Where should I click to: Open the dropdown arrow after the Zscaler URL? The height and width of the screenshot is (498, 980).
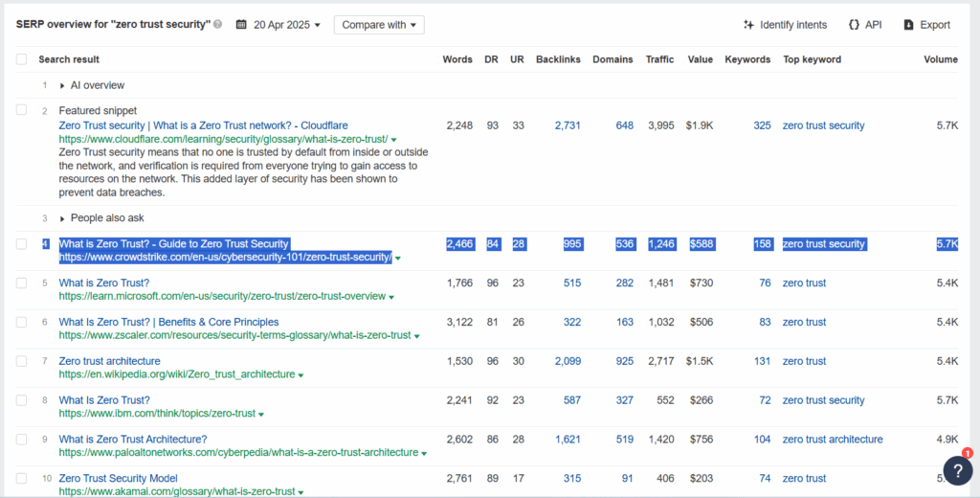coord(417,336)
